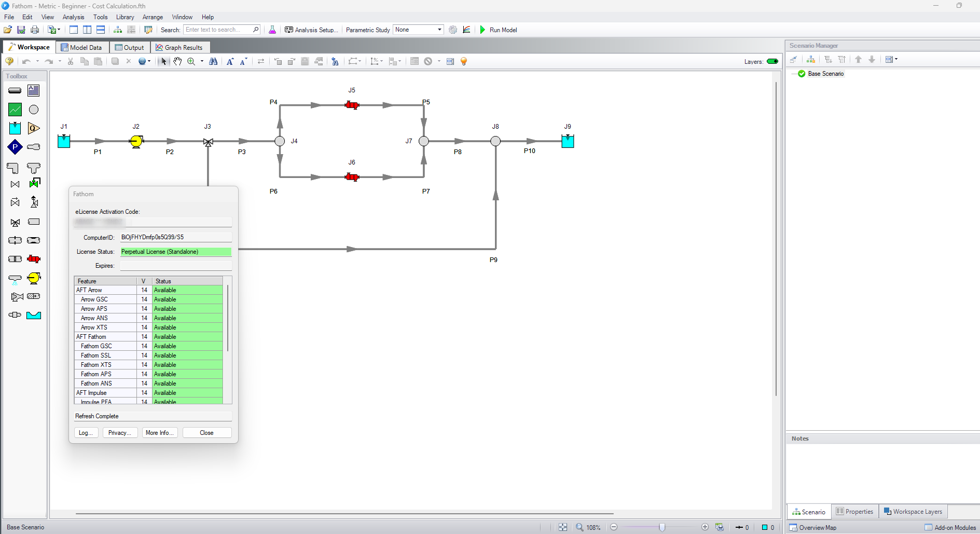Open the Analysis menu

point(73,17)
